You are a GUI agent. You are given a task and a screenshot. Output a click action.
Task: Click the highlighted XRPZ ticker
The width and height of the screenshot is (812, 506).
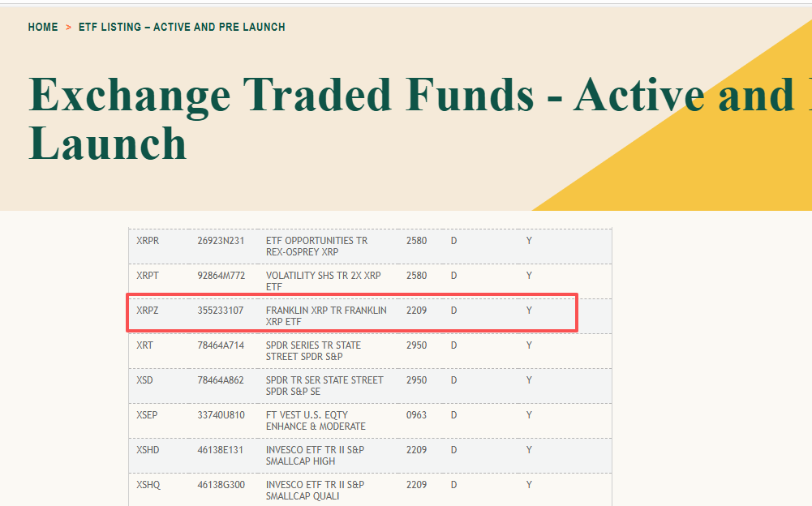(x=148, y=311)
